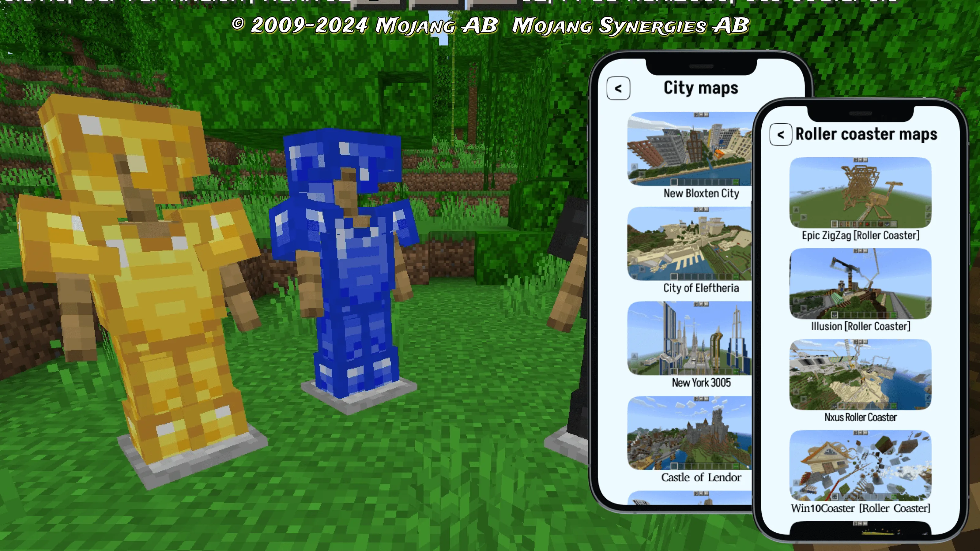This screenshot has width=980, height=551.
Task: Select City maps category tab
Action: (700, 88)
